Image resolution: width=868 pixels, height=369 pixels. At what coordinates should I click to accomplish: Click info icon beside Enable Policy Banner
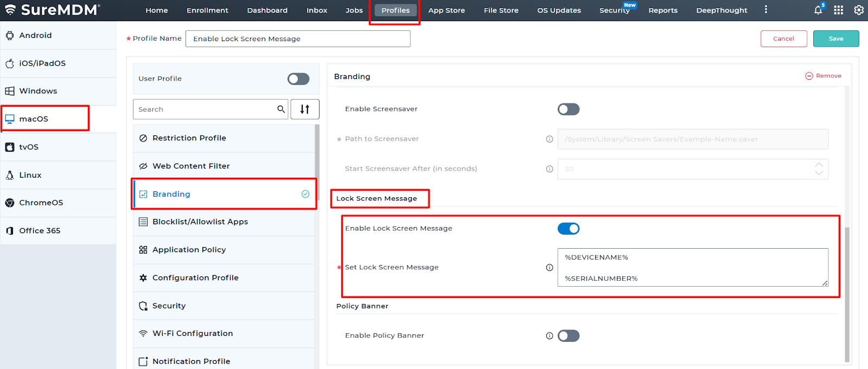(x=550, y=336)
